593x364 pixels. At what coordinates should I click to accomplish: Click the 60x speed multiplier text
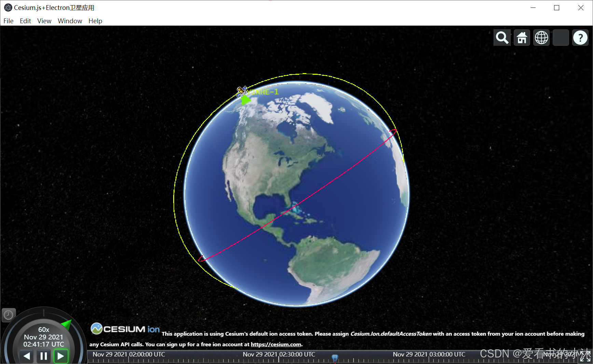[x=44, y=330]
